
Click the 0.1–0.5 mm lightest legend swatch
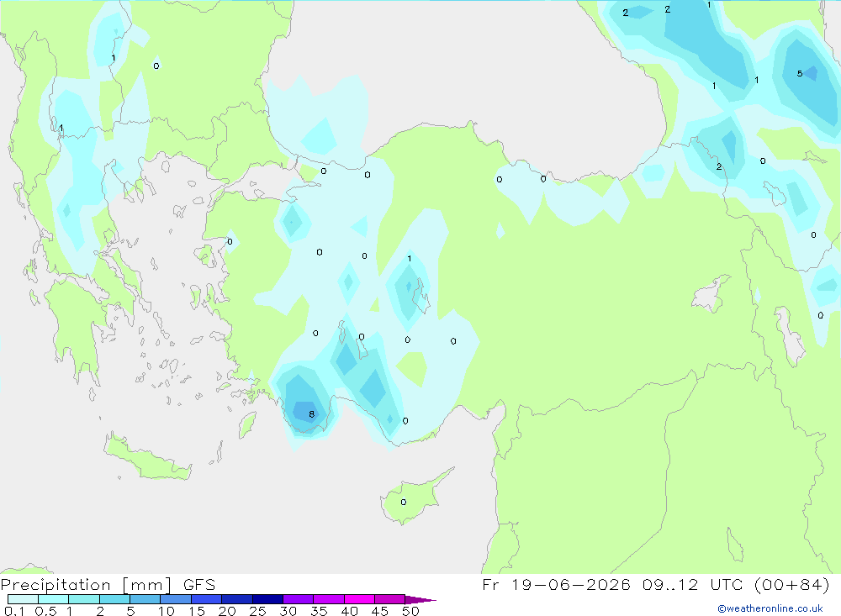23,599
